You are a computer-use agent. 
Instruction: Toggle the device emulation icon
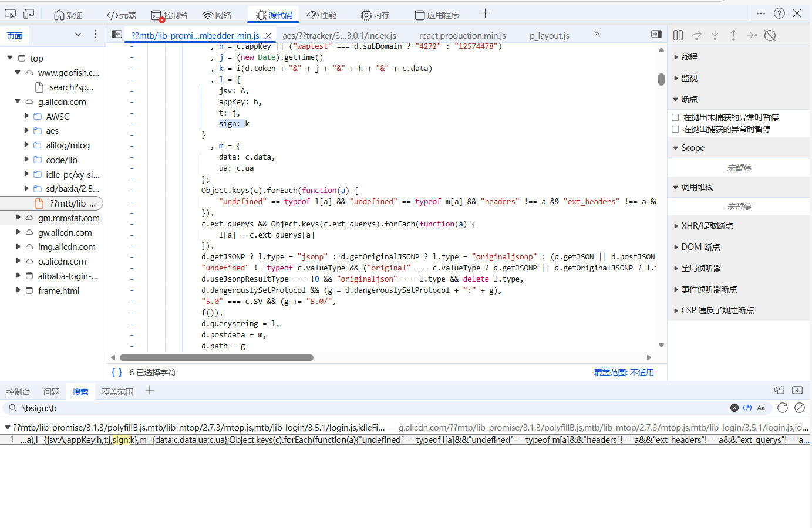[29, 14]
